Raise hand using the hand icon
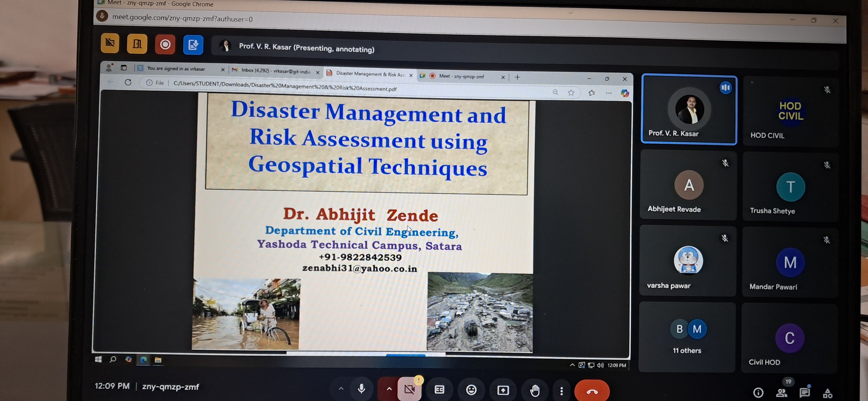The image size is (868, 401). [535, 391]
